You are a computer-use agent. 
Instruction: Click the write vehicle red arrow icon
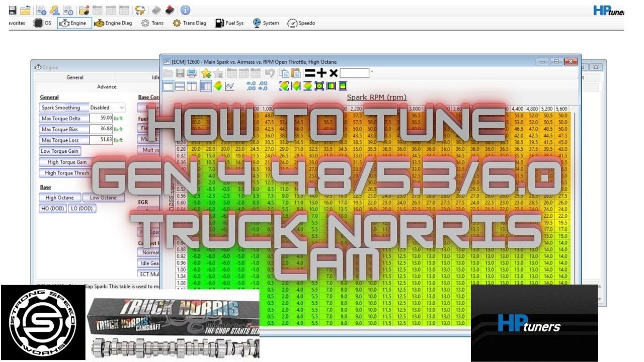170,10
